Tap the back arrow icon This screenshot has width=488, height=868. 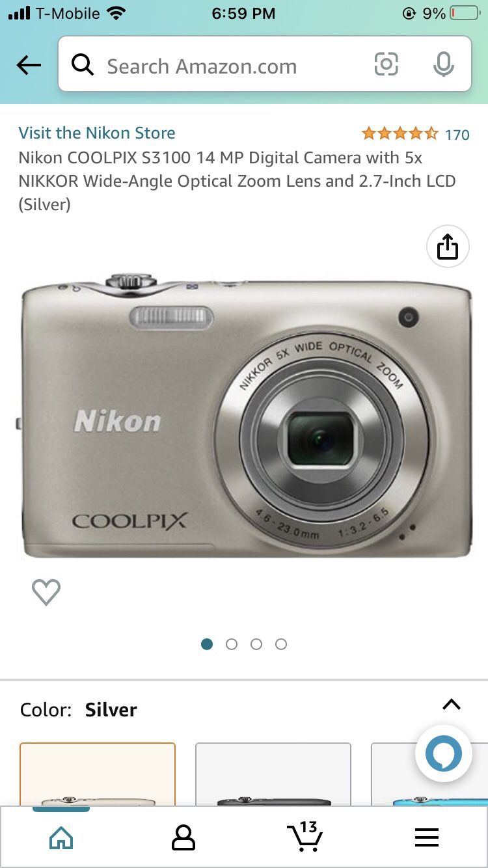29,64
